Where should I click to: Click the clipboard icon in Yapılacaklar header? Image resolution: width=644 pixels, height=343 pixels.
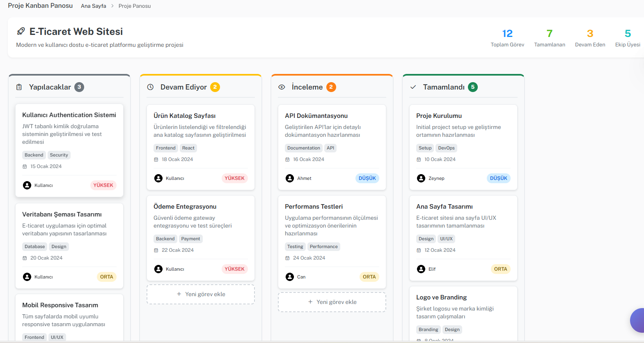click(19, 87)
